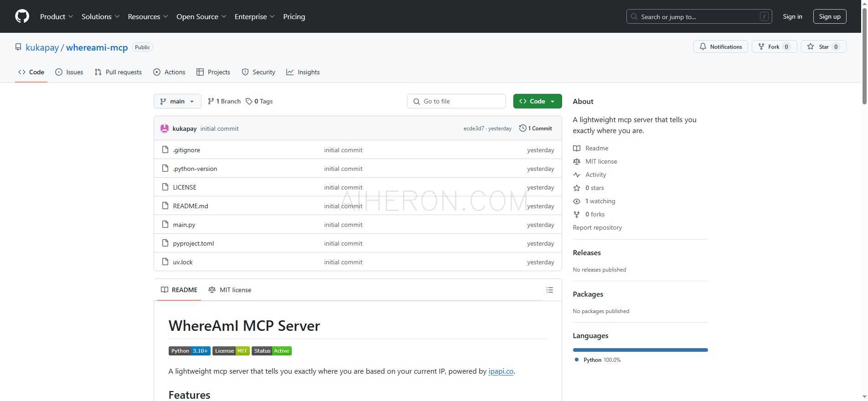The height and width of the screenshot is (401, 868).
Task: Open the GitHub logo homepage icon
Action: [22, 16]
